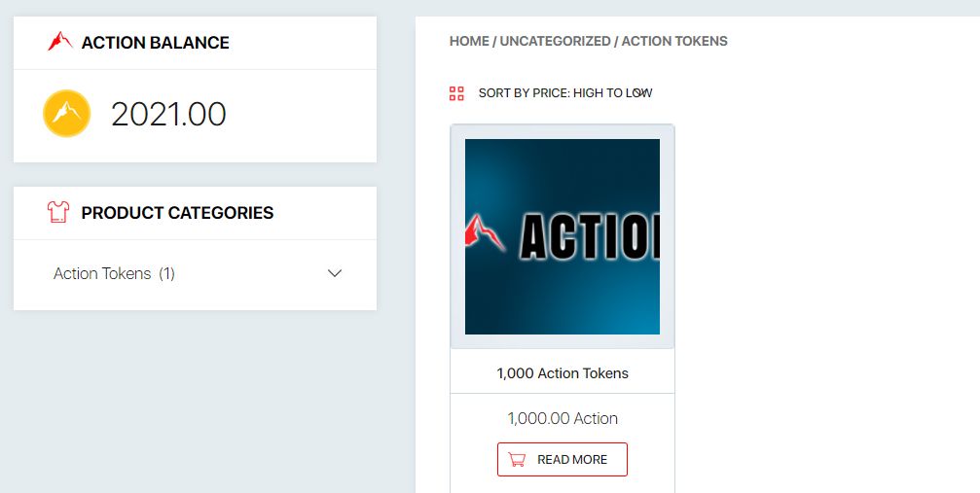
Task: Switch to grid view layout icon
Action: pos(456,93)
